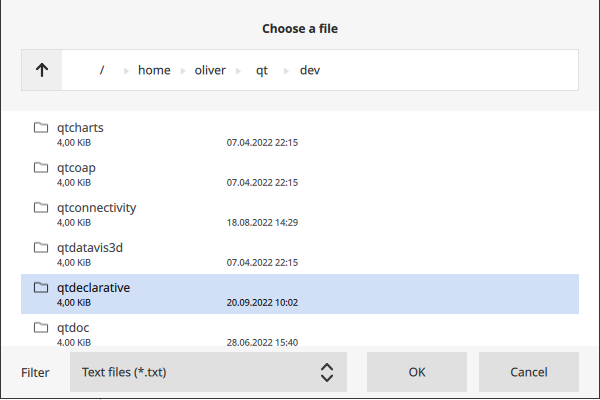
Task: Click the qtcoap folder icon
Action: pyautogui.click(x=41, y=168)
